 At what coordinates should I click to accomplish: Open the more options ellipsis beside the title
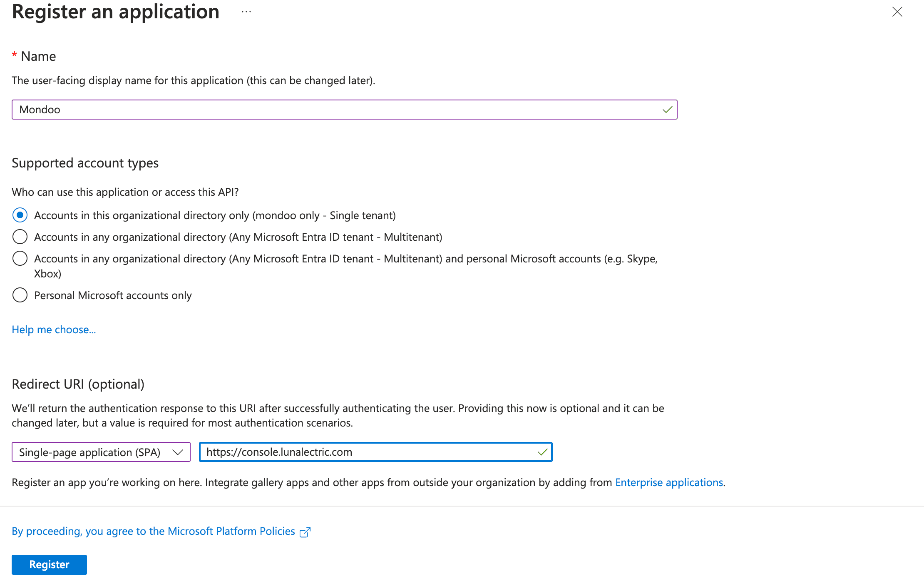pos(246,12)
